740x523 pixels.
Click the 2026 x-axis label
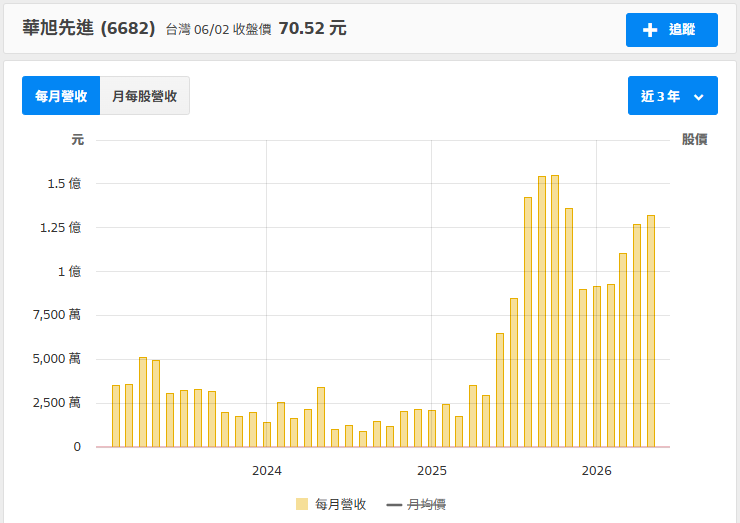(x=596, y=471)
